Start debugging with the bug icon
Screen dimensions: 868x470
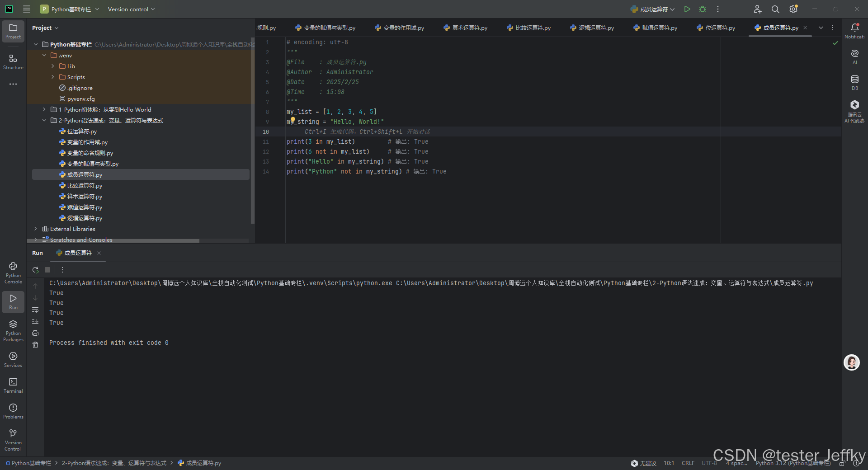pyautogui.click(x=703, y=9)
